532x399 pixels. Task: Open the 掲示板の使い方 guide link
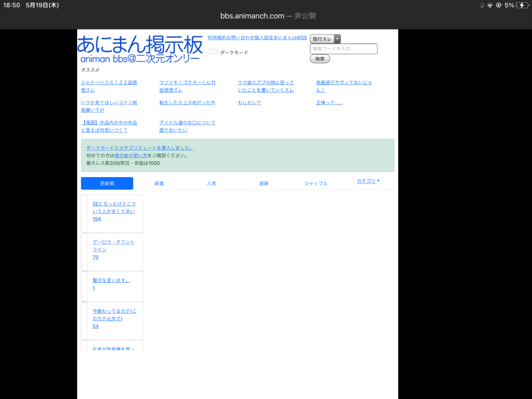(131, 156)
